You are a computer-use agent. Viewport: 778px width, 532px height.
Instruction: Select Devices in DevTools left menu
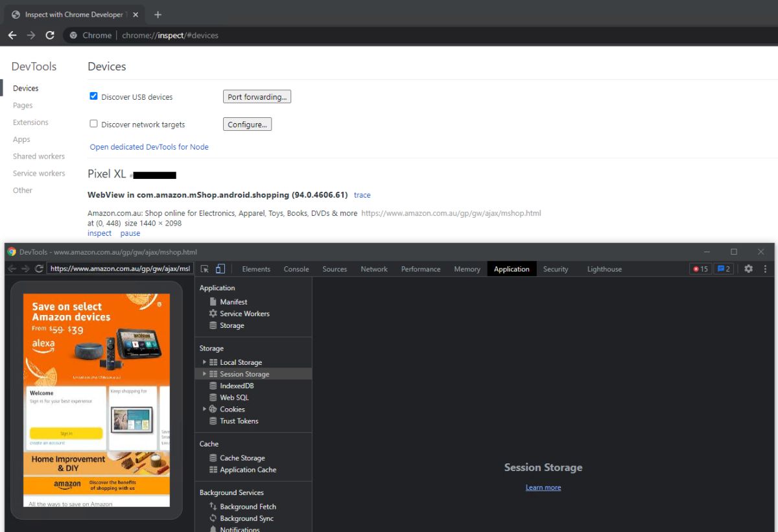click(26, 88)
